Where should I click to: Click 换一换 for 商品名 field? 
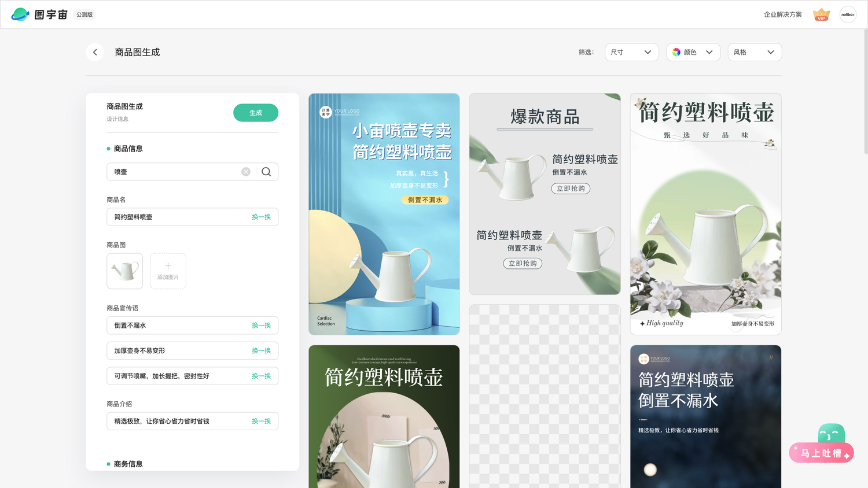point(261,217)
